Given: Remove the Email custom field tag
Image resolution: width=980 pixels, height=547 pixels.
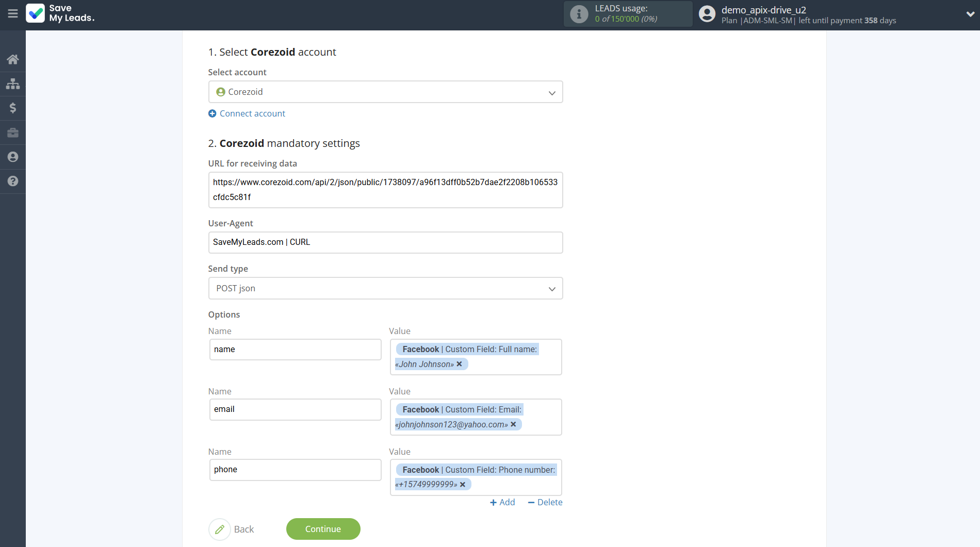Looking at the screenshot, I should (513, 424).
